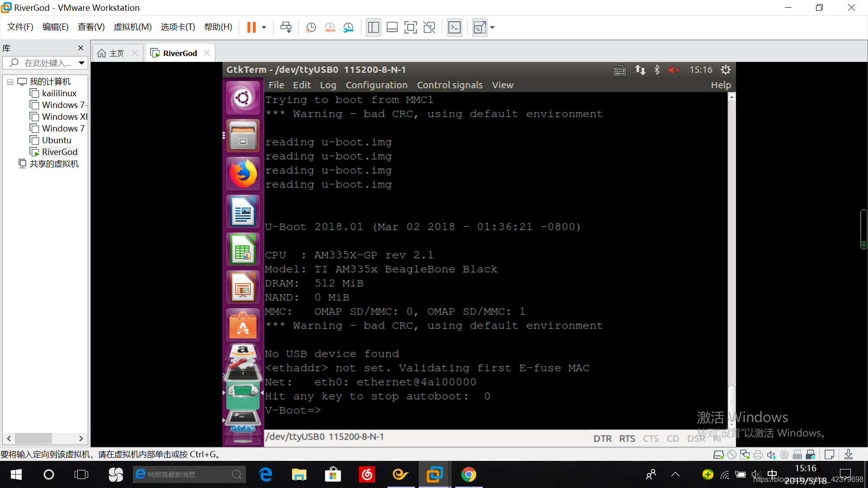Launch LibreOffice Writer
868x488 pixels.
(x=243, y=211)
